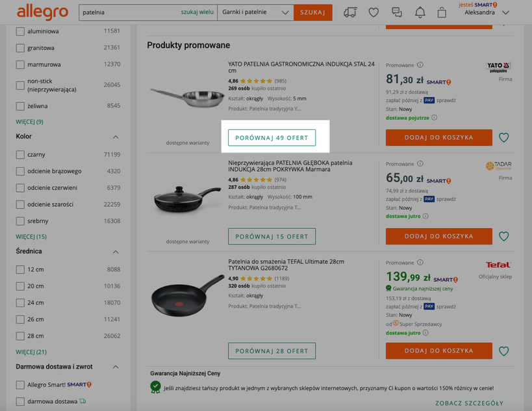
Task: Open the messages chat icon
Action: pos(397,12)
